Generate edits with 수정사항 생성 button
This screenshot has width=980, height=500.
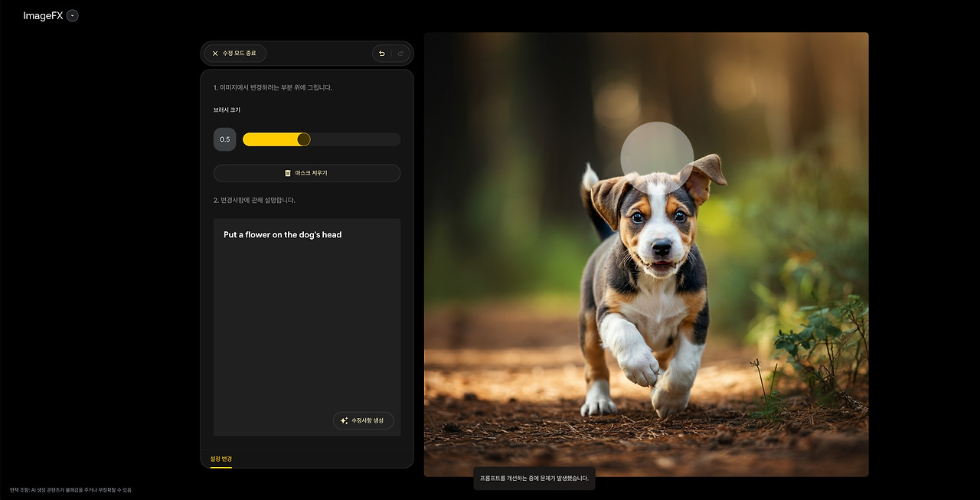[363, 420]
